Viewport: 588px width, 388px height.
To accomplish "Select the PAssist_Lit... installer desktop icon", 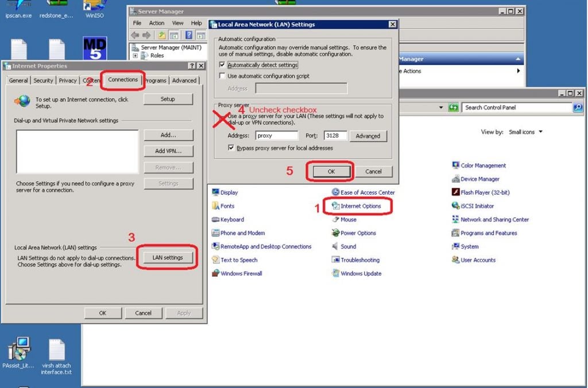I will [x=18, y=353].
